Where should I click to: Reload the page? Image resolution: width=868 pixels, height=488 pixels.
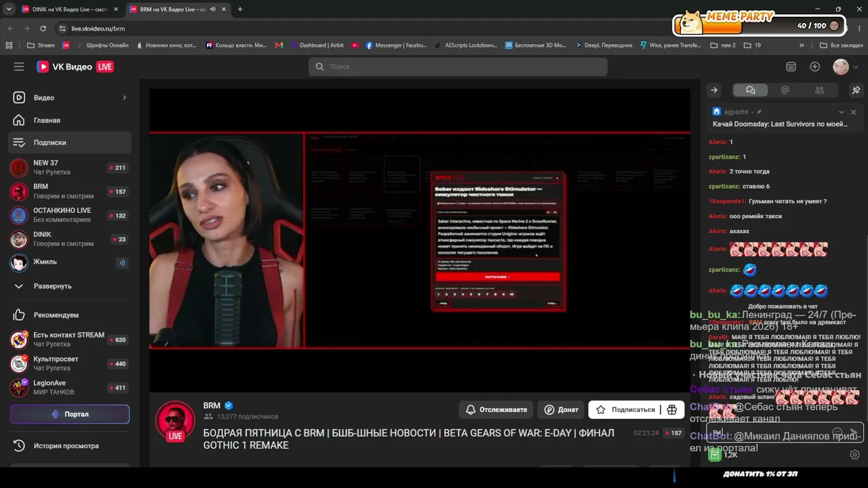tap(43, 28)
